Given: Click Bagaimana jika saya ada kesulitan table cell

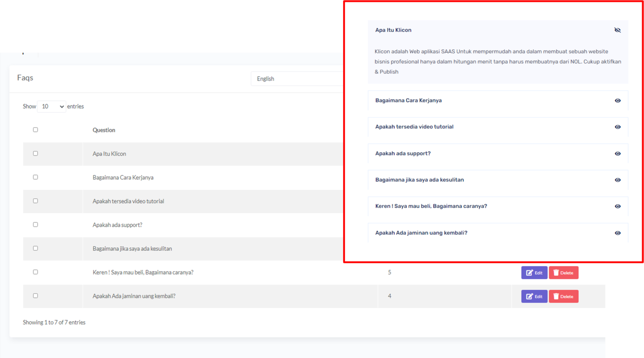Looking at the screenshot, I should pyautogui.click(x=132, y=249).
